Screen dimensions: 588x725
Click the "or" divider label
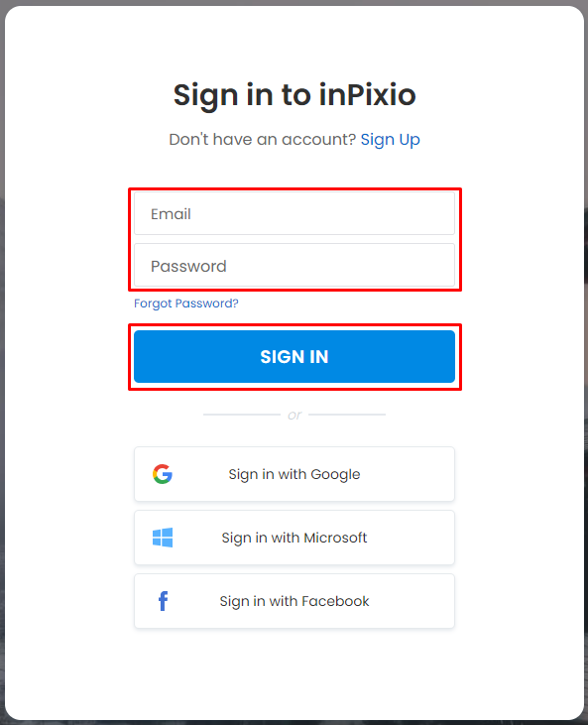tap(294, 416)
